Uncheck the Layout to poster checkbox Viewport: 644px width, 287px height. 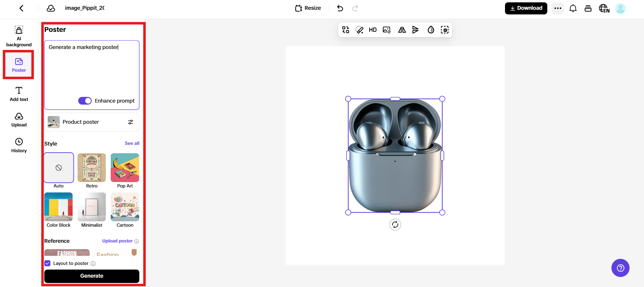click(47, 263)
